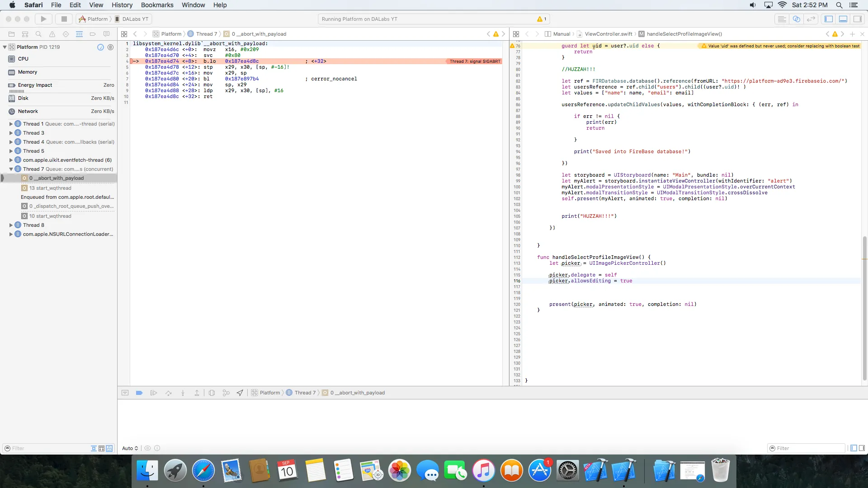The width and height of the screenshot is (868, 488).
Task: Open the History menu
Action: point(122,5)
